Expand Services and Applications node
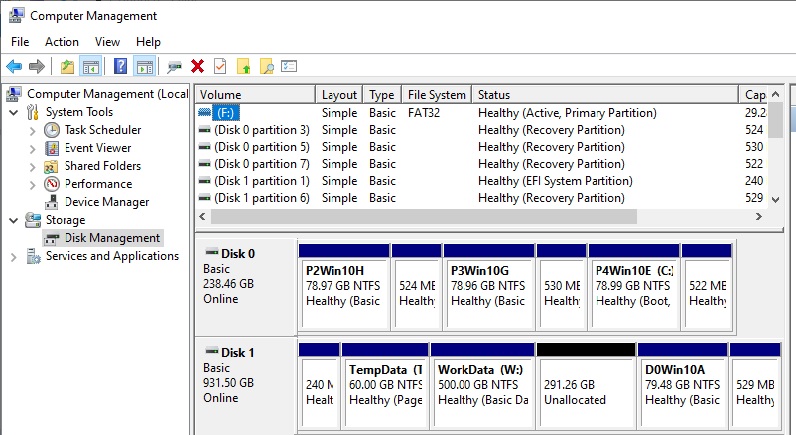The image size is (796, 435). (x=14, y=257)
